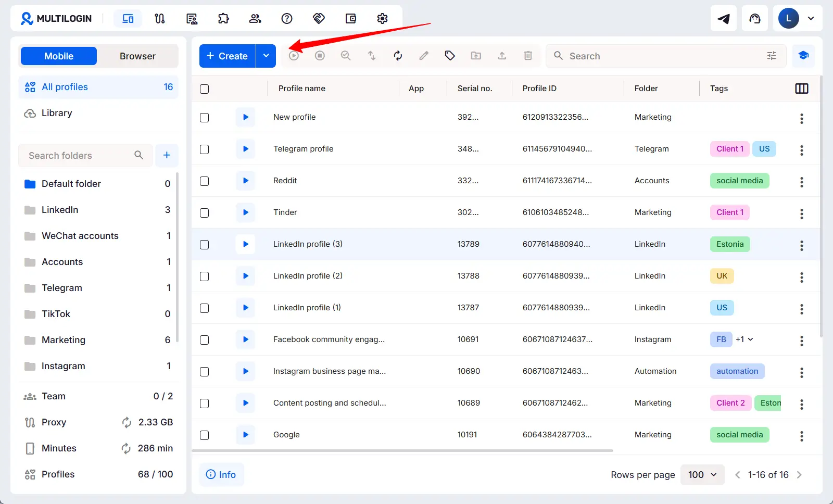Click the Create button
833x504 pixels.
click(x=228, y=56)
